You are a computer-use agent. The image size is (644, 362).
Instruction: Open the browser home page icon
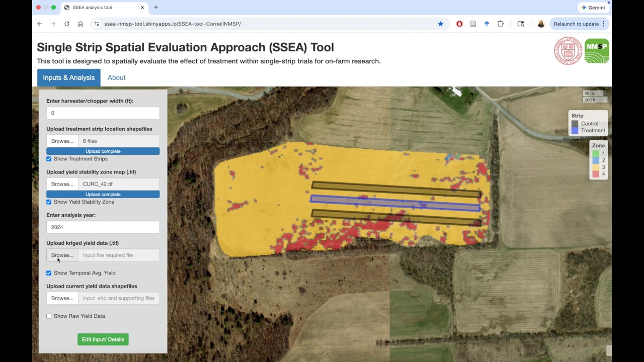[x=80, y=24]
